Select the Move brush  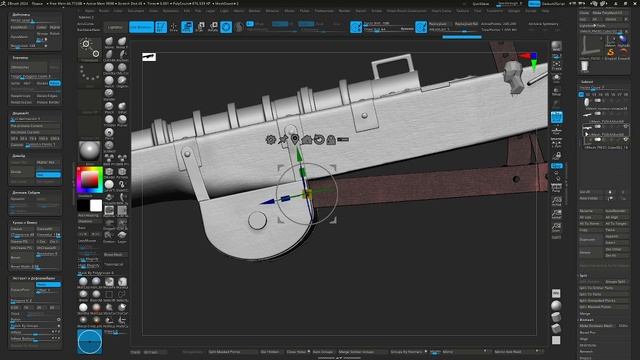[x=109, y=42]
